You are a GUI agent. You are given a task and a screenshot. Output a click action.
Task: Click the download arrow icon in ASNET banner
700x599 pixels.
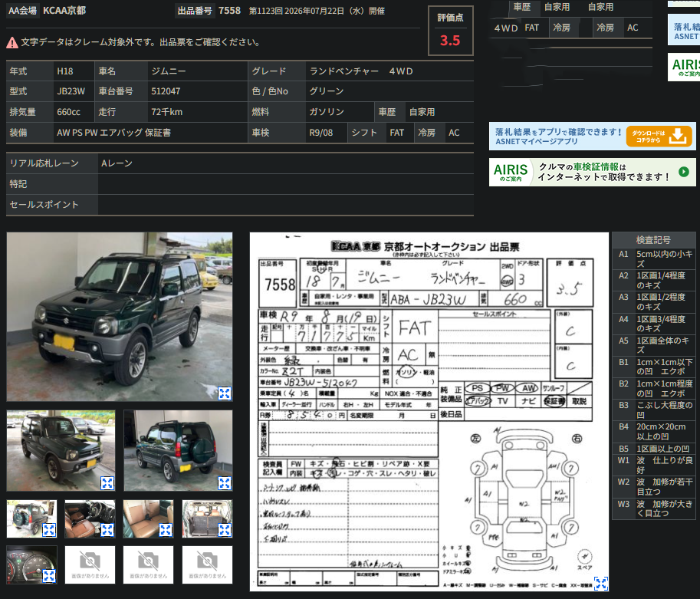[678, 136]
